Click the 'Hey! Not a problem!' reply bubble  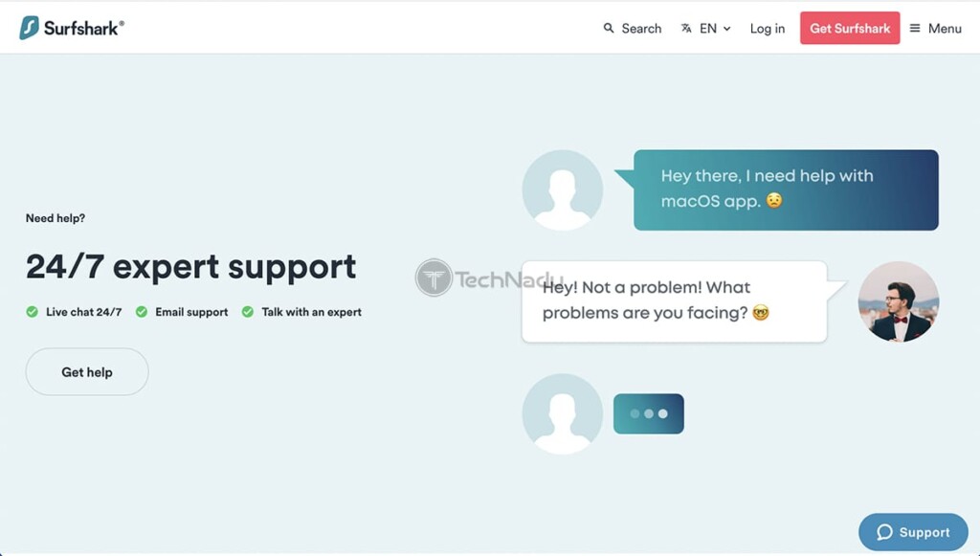675,301
